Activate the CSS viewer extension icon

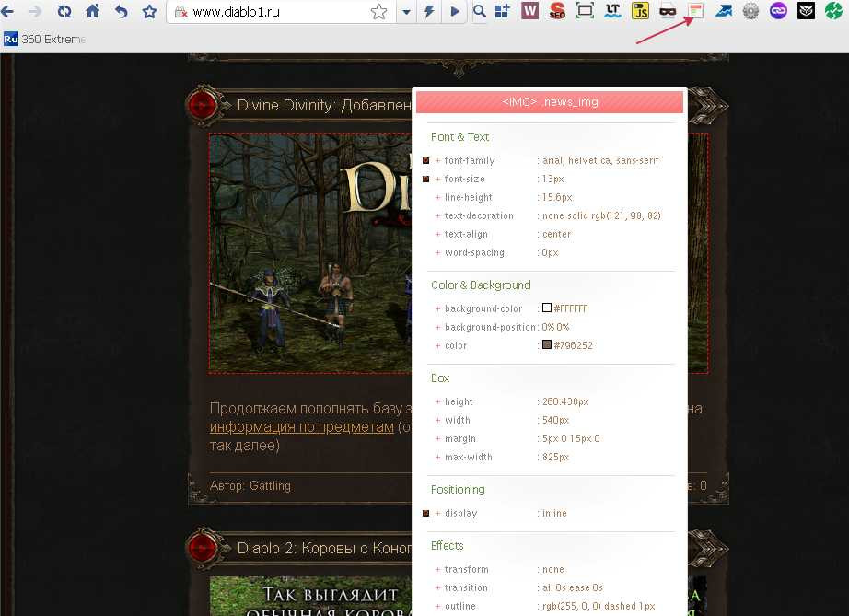tap(696, 10)
